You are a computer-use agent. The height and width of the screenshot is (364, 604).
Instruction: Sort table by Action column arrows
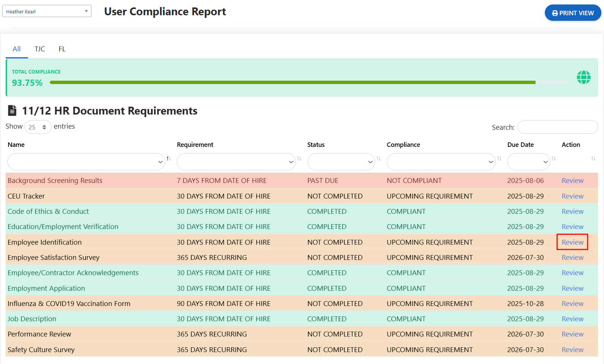tap(593, 159)
